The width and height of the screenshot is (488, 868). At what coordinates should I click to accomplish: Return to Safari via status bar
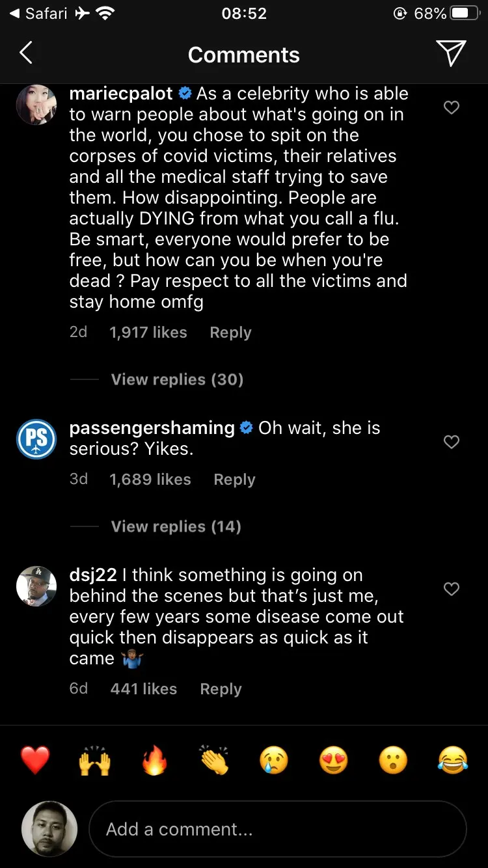[x=39, y=14]
